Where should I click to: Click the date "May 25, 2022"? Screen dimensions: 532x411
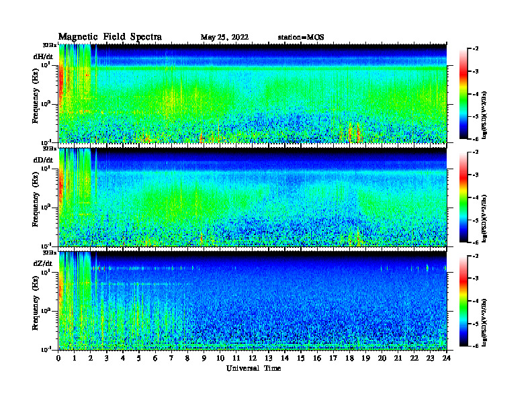[224, 38]
